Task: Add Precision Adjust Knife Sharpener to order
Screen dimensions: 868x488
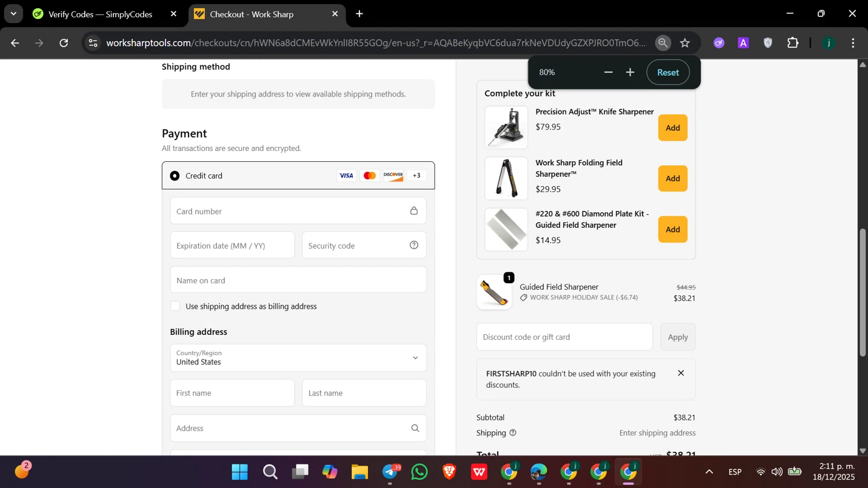Action: pos(672,128)
